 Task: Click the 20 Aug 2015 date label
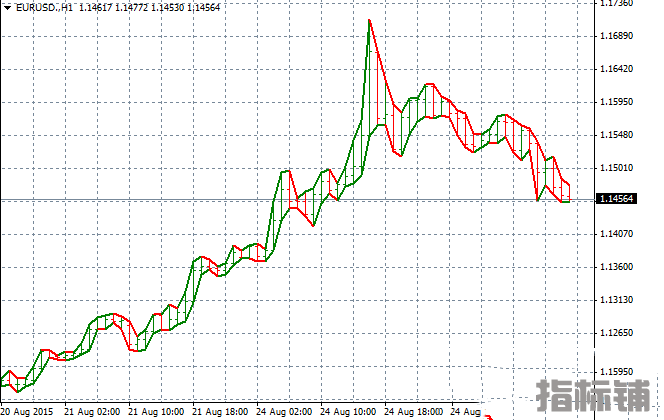point(27,411)
